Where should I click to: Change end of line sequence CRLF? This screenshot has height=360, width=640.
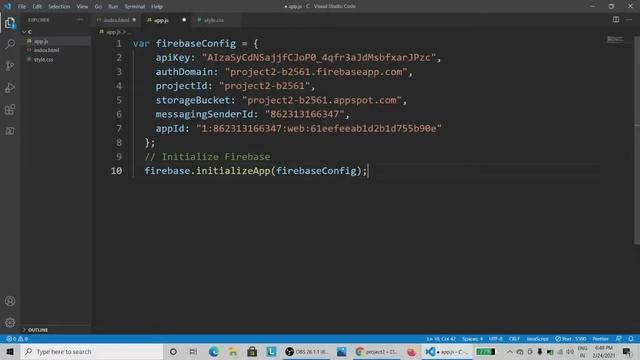514,339
